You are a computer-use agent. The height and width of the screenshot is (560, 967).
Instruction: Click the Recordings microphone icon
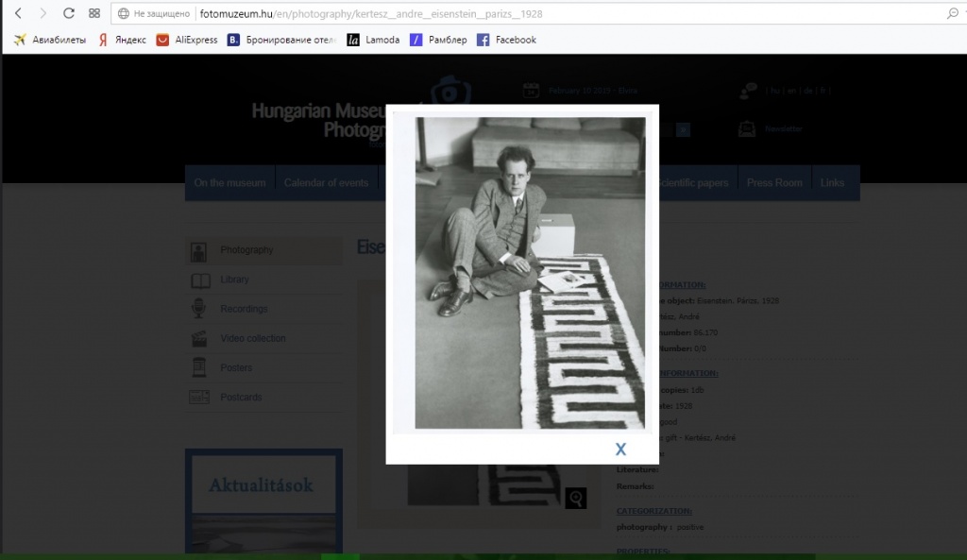[198, 309]
